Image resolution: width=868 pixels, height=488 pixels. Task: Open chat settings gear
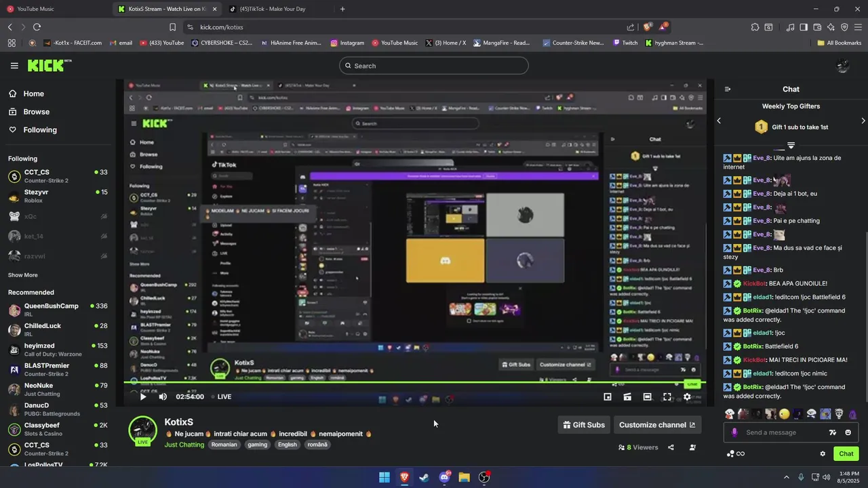tap(823, 454)
